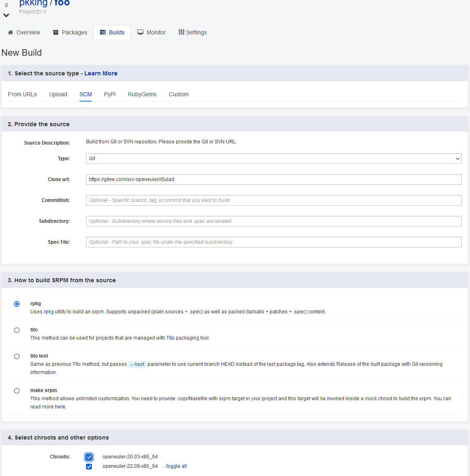
Task: Select the rpkg build method
Action: point(17,304)
